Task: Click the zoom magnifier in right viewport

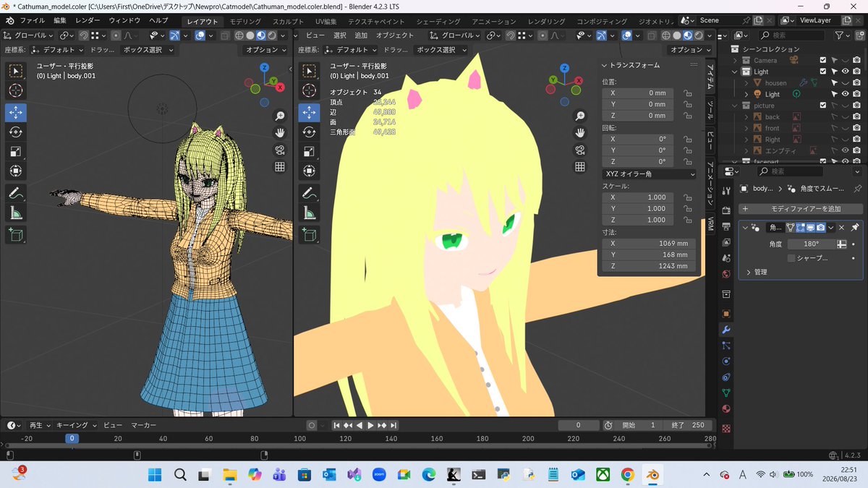Action: click(x=579, y=116)
